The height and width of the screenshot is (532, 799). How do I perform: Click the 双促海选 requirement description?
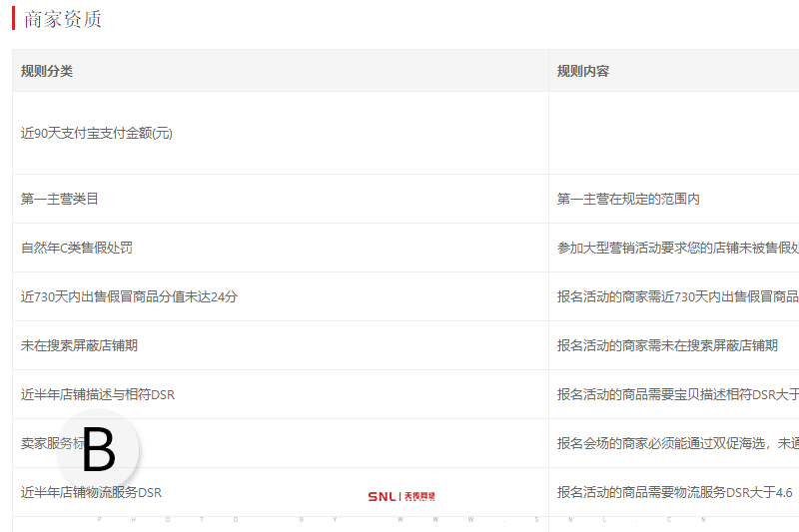point(677,443)
